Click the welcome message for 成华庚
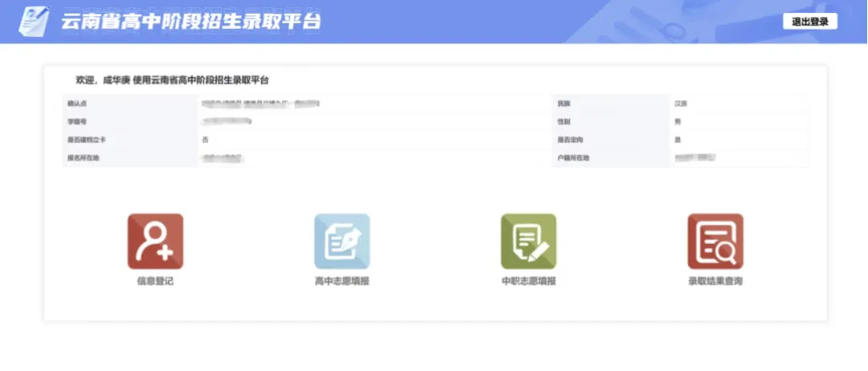This screenshot has height=371, width=868. tap(172, 81)
